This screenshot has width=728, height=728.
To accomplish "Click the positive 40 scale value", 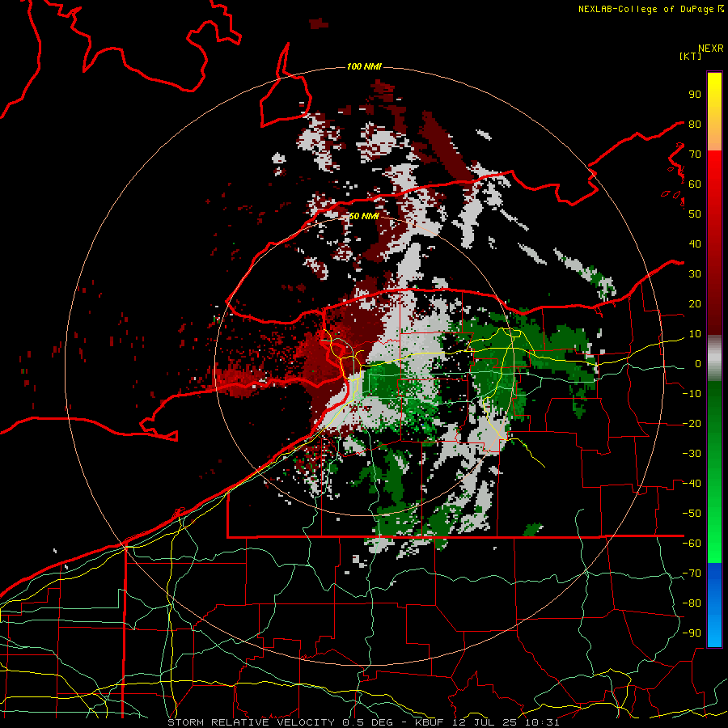I will (695, 244).
